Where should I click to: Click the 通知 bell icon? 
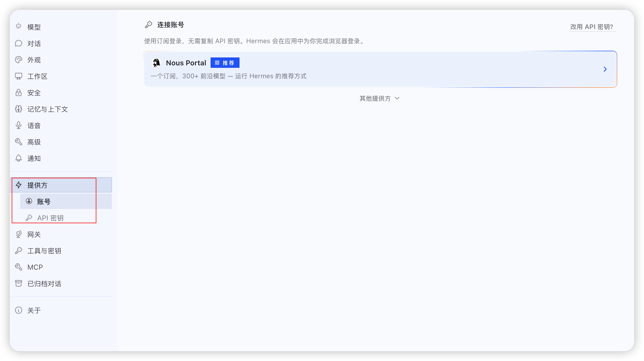coord(19,158)
